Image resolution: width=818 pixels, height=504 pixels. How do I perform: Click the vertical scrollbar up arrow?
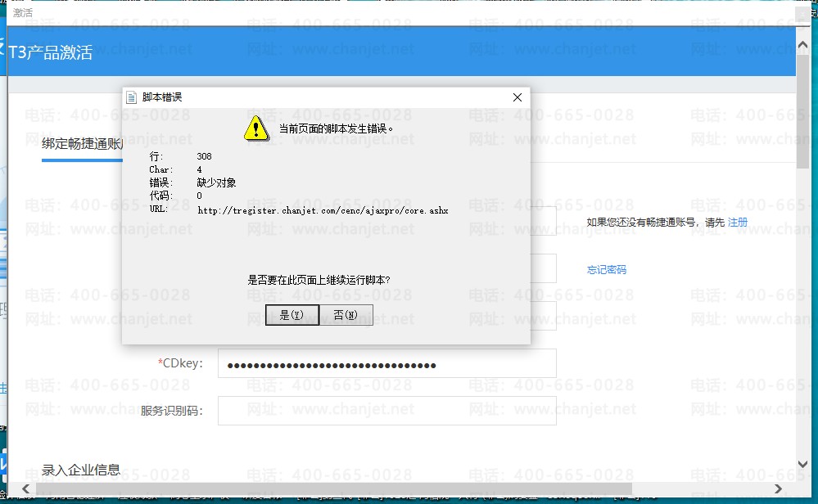[x=803, y=45]
